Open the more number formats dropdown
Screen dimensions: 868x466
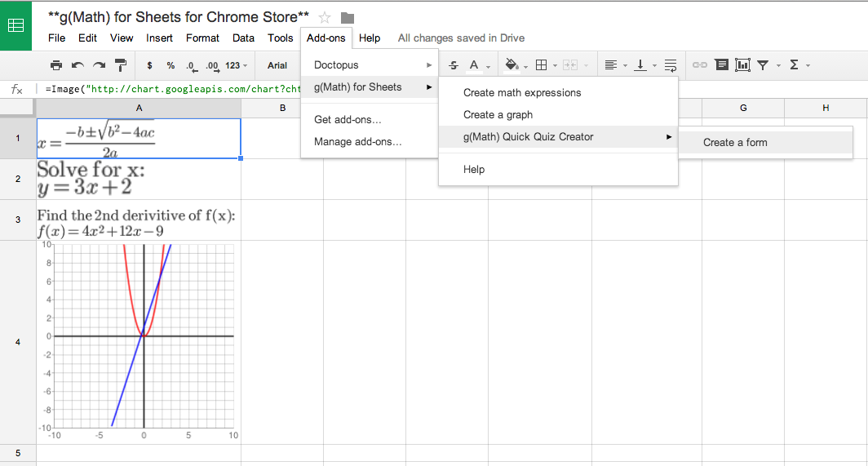point(235,65)
